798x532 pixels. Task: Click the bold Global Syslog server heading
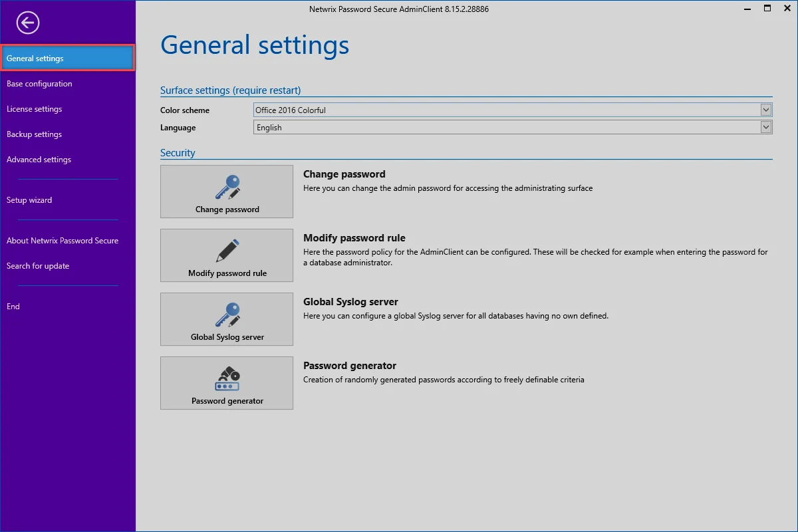click(x=351, y=302)
